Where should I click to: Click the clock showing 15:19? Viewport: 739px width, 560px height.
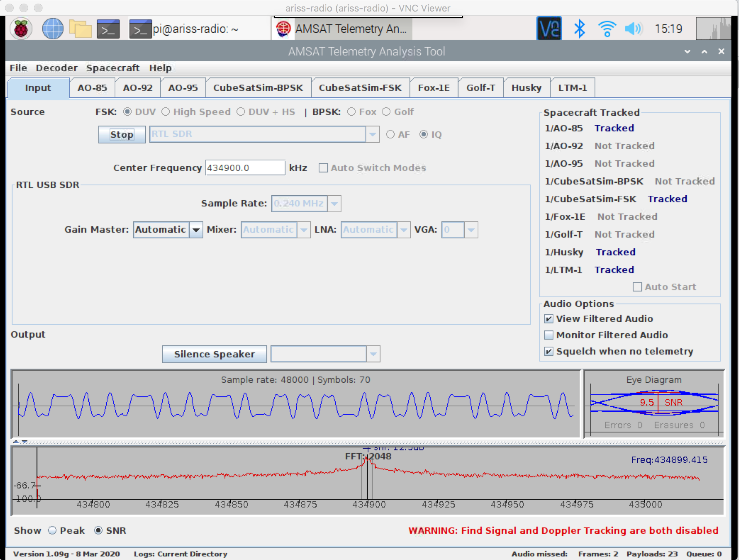(x=668, y=28)
